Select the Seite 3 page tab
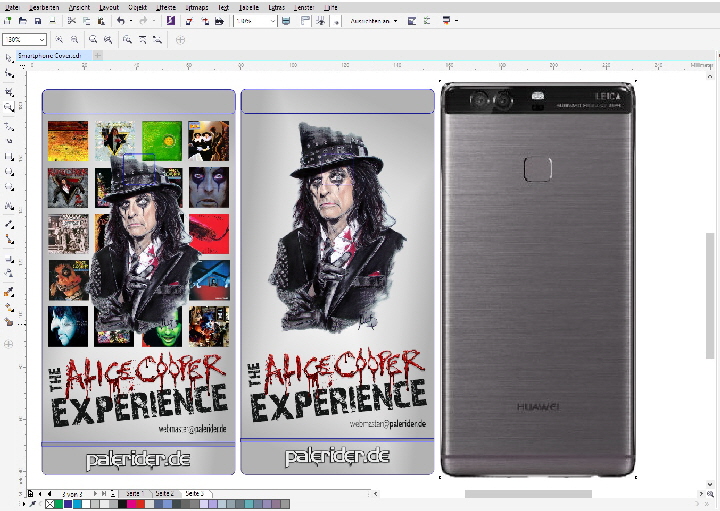Viewport: 720px width, 511px height. pos(194,494)
